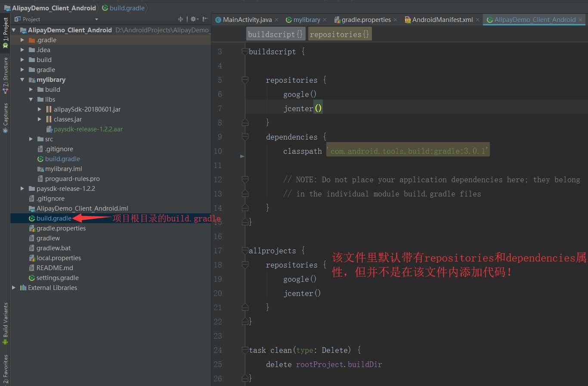Expand the .gradle folder
The height and width of the screenshot is (386, 588).
pos(22,40)
